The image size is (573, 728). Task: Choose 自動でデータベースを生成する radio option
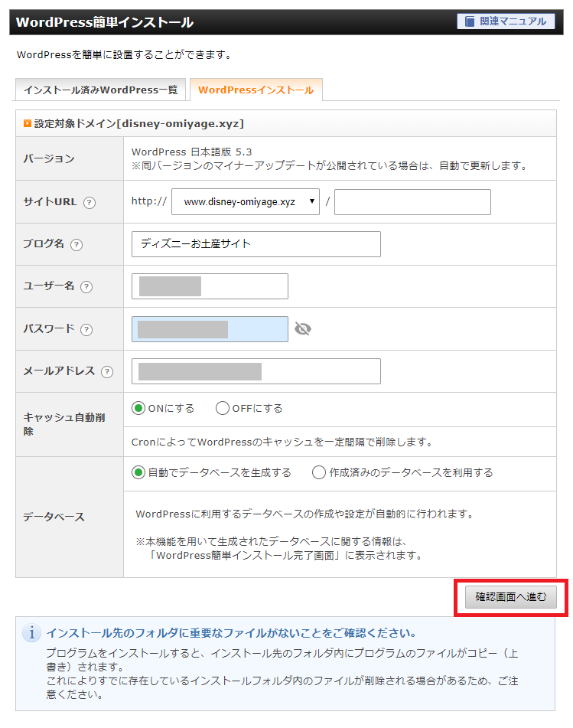tap(138, 472)
